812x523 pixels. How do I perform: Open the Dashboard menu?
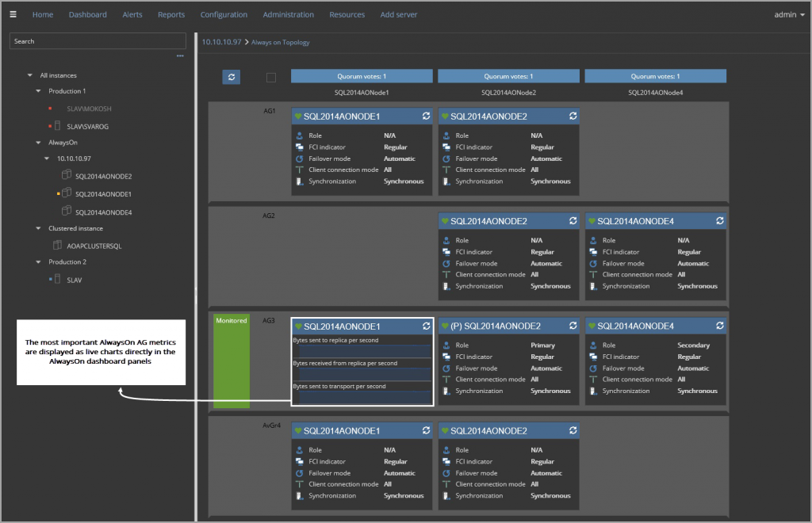point(87,13)
